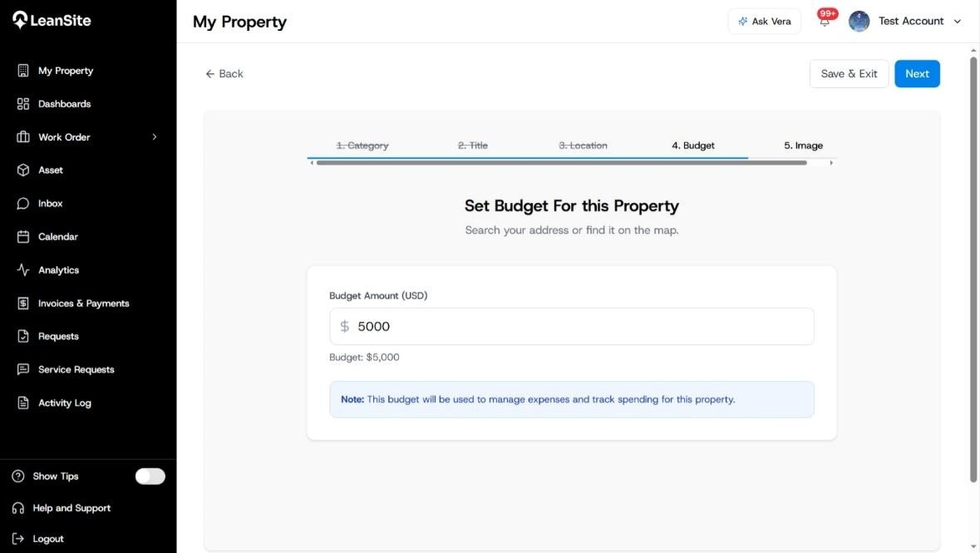
Task: Open the notifications bell icon
Action: point(825,22)
